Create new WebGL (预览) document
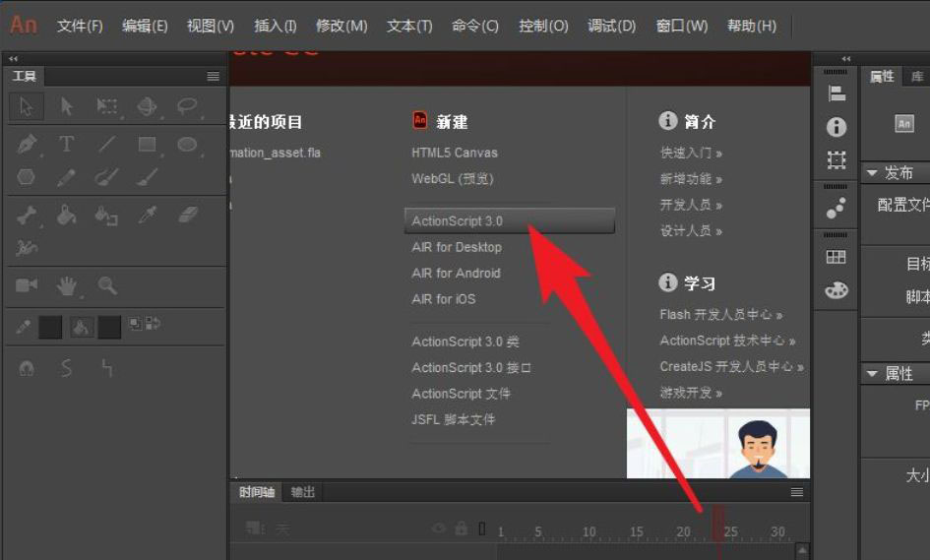This screenshot has width=930, height=560. (453, 178)
